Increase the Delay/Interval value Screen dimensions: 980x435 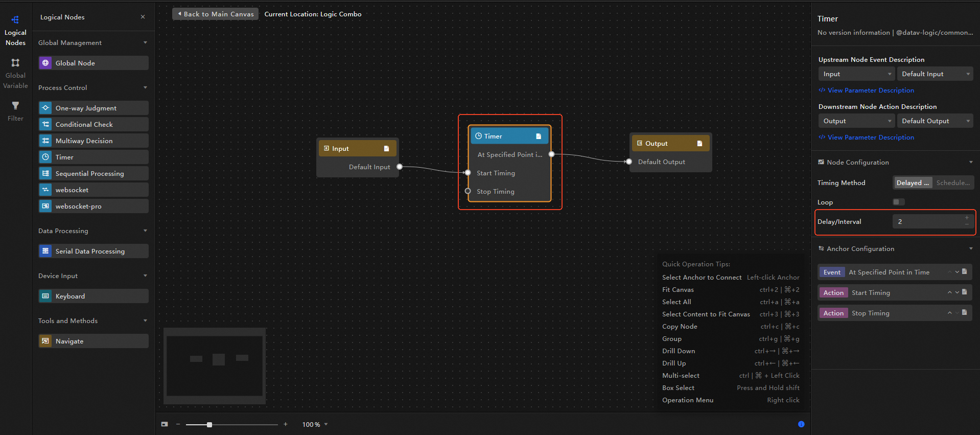967,218
